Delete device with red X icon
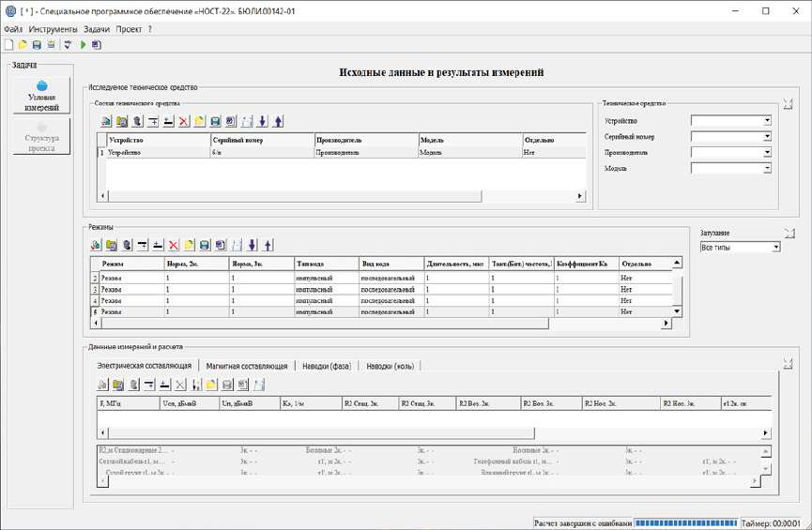The width and height of the screenshot is (812, 530). tap(184, 122)
